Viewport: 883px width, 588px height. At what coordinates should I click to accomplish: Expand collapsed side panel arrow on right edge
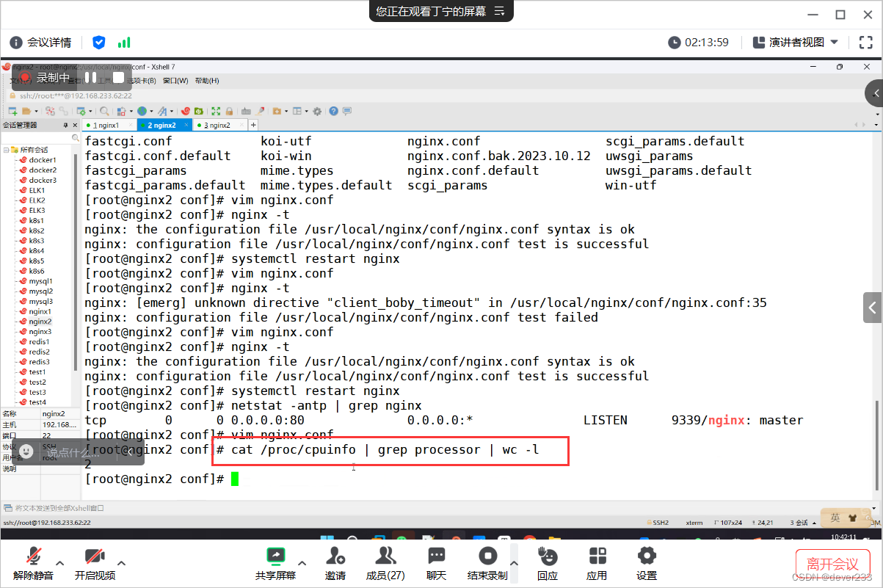pos(873,308)
